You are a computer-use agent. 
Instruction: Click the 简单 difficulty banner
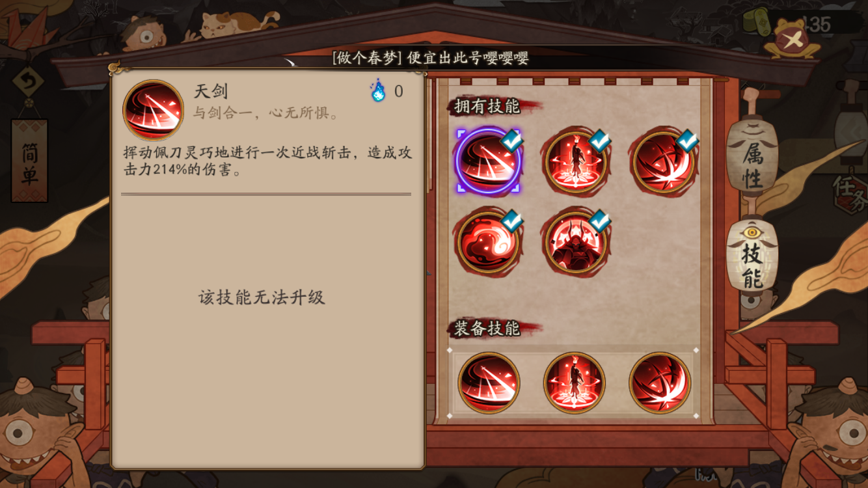coord(29,161)
